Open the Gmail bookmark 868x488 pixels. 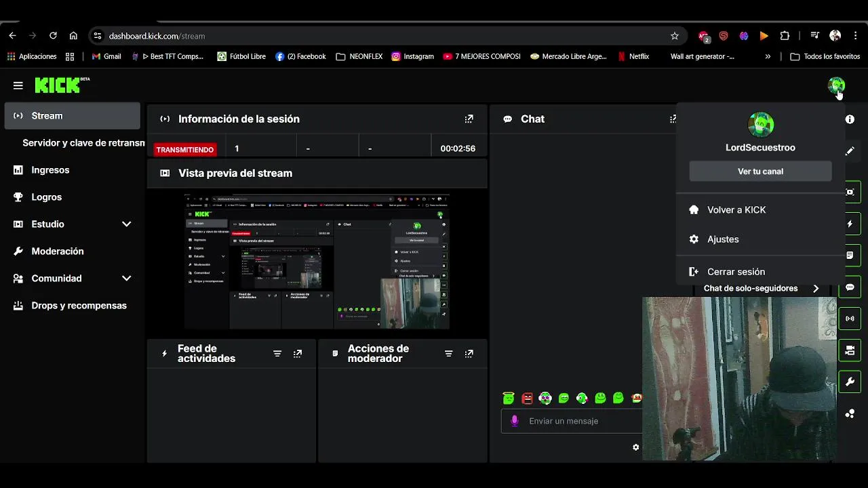coord(106,56)
